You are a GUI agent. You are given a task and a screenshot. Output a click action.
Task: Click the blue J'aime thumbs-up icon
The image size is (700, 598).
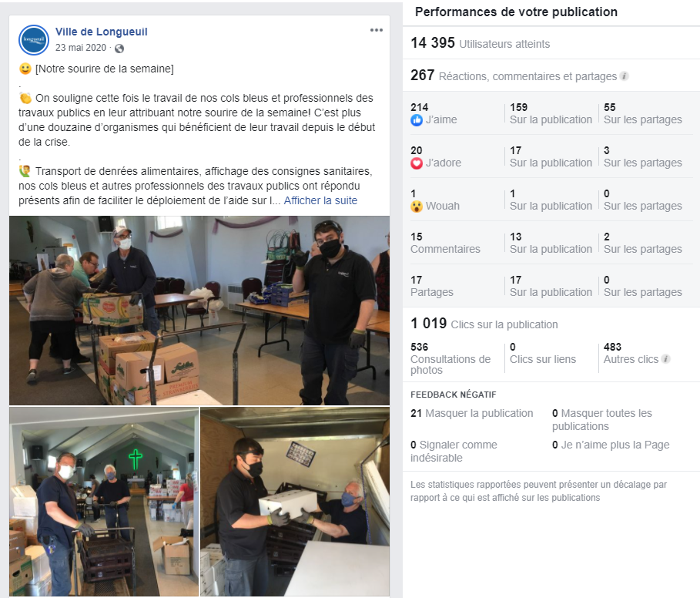pos(417,119)
